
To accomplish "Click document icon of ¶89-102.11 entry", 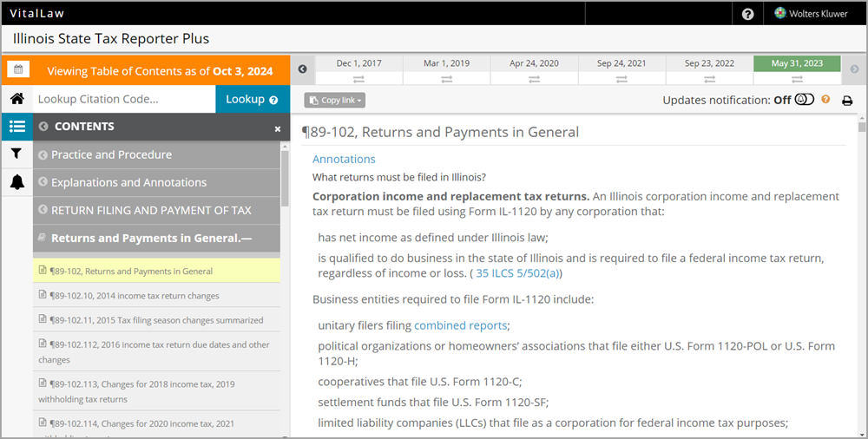I will coord(43,319).
